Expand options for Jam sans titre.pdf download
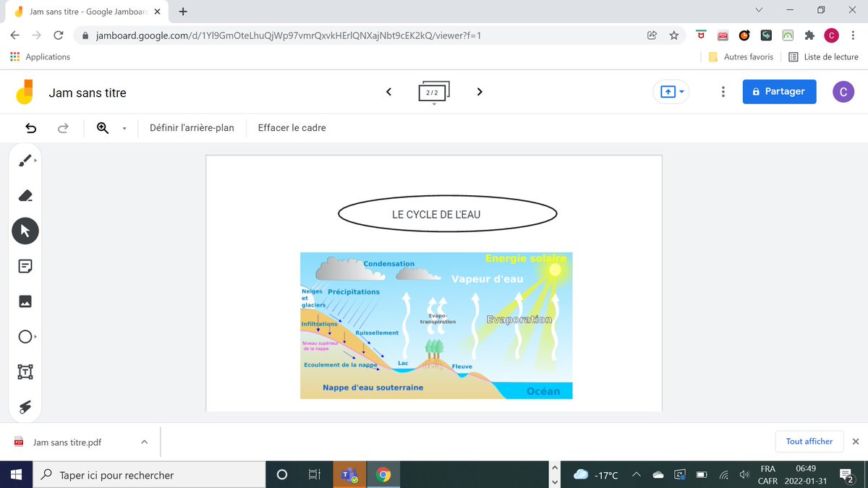 coord(144,442)
